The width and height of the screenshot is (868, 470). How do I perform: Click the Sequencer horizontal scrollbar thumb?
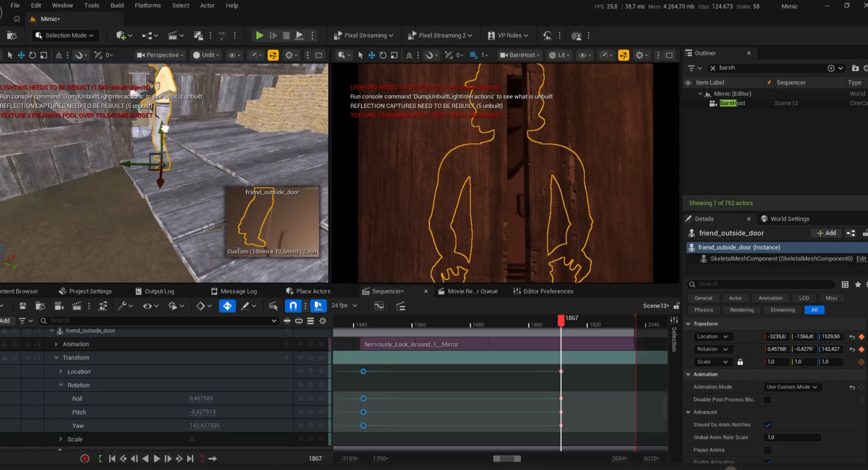(x=507, y=459)
